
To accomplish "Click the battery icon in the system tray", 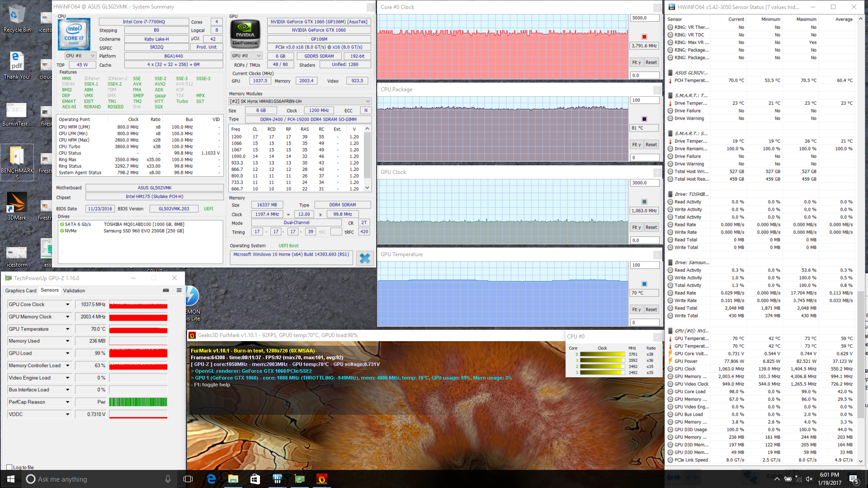I will 788,479.
